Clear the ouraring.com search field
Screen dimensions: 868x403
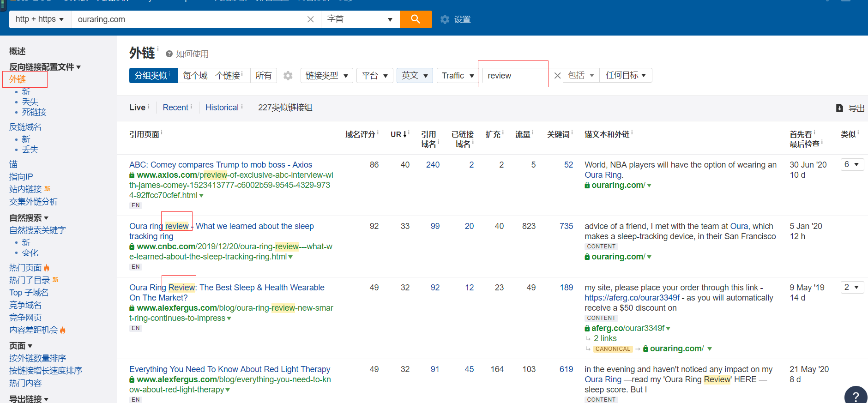point(311,19)
